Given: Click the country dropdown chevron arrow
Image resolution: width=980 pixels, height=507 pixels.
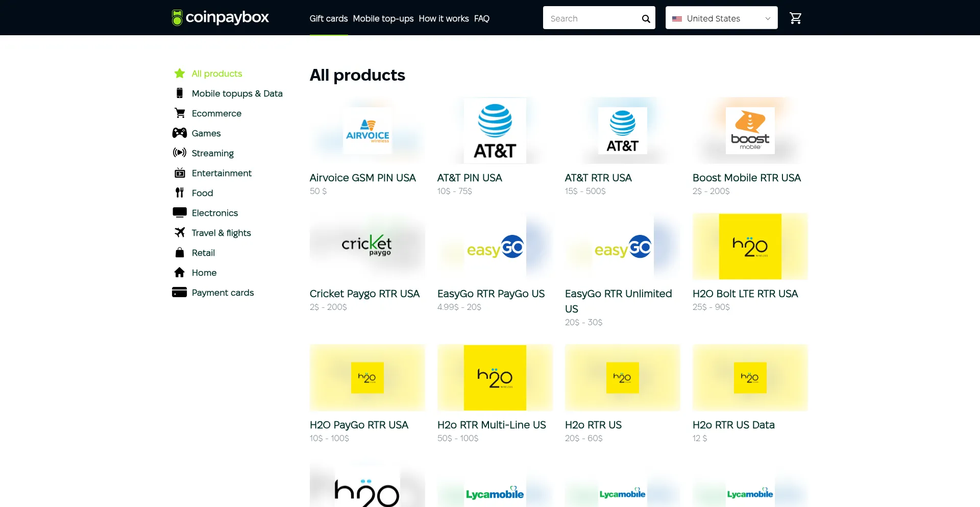Looking at the screenshot, I should pyautogui.click(x=768, y=19).
